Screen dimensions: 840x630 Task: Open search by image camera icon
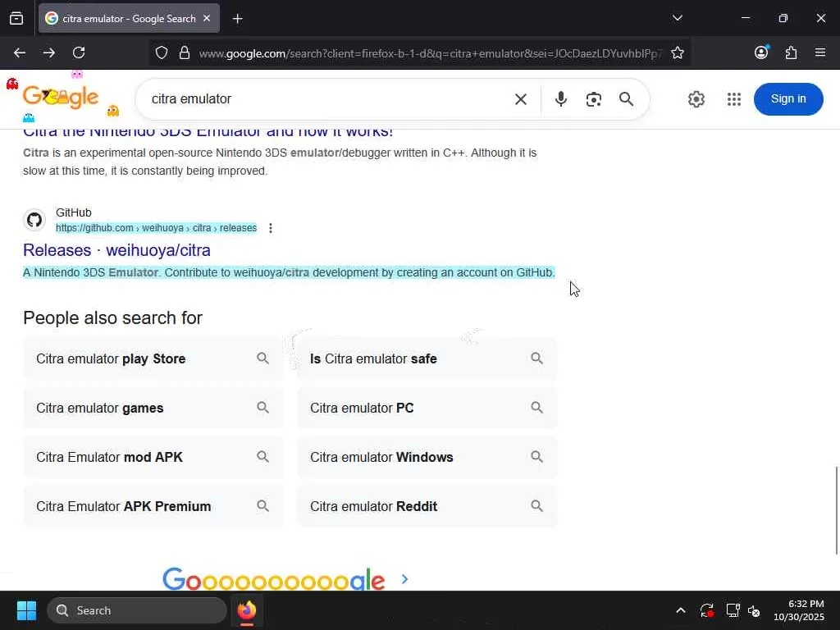point(594,99)
